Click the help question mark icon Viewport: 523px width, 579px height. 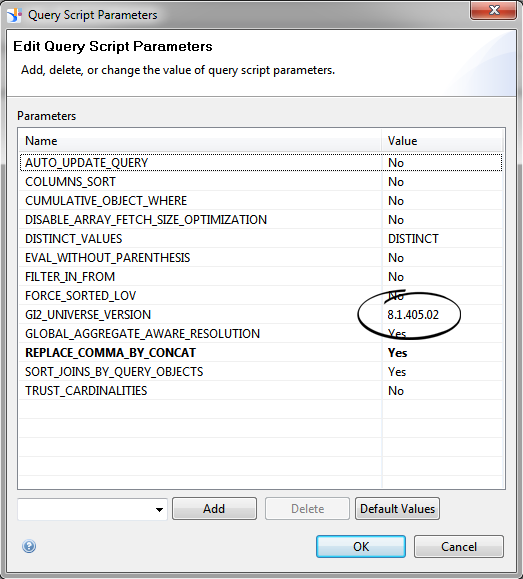(x=29, y=546)
